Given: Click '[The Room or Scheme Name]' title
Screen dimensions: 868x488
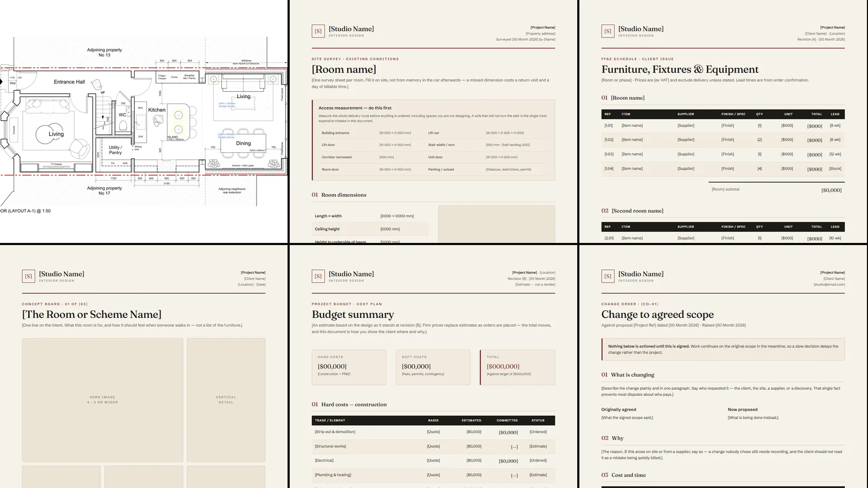Looking at the screenshot, I should pyautogui.click(x=92, y=314).
